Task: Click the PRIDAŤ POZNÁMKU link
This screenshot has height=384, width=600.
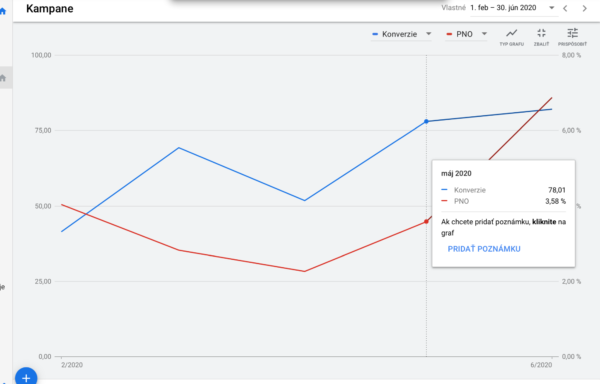Action: 484,249
